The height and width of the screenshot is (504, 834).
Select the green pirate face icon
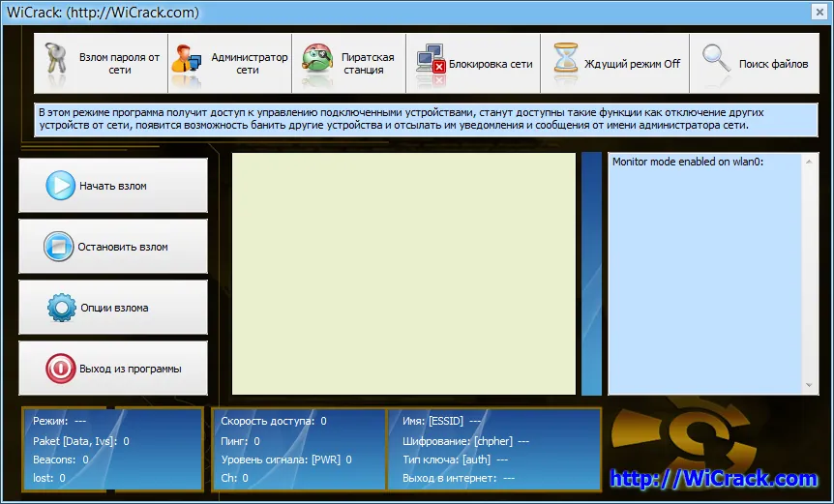pos(317,58)
